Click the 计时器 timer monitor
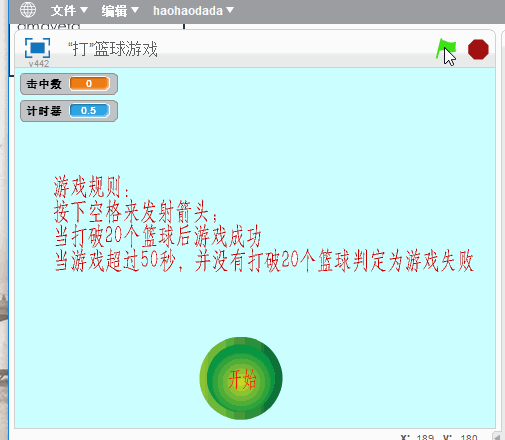Viewport: 505px width, 440px height. point(69,111)
